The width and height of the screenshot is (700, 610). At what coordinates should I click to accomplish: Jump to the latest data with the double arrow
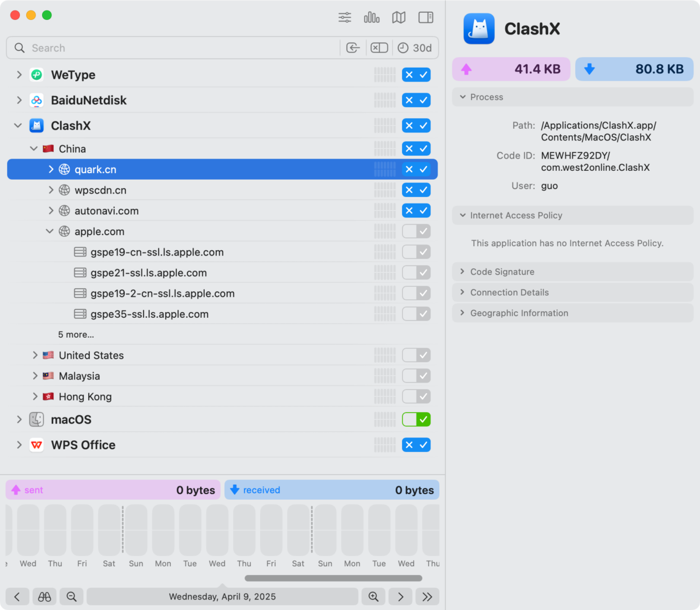428,597
